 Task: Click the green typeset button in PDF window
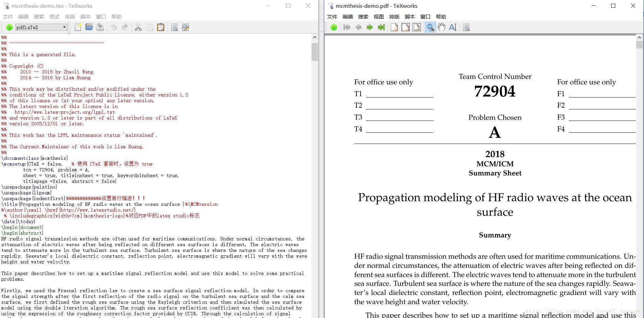(x=334, y=27)
